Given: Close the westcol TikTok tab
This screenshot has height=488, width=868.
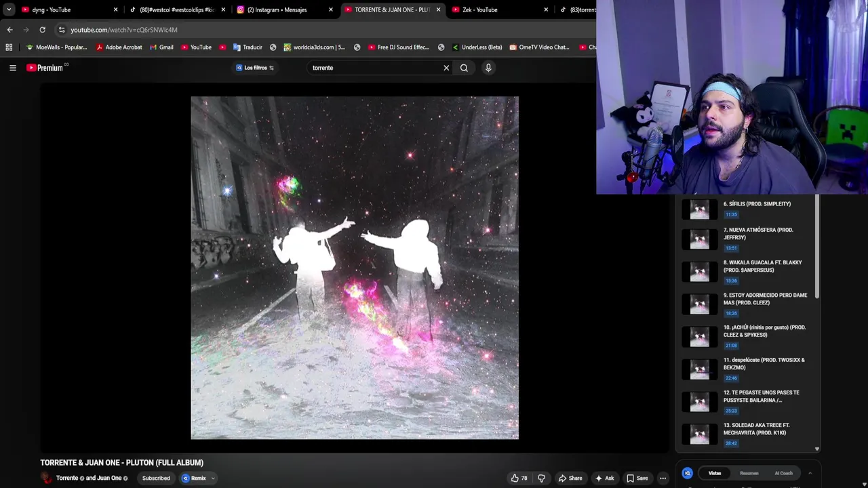Looking at the screenshot, I should click(223, 9).
